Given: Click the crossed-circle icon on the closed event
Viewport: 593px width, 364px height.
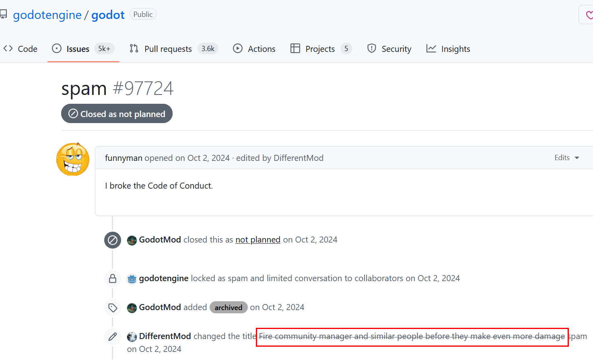Looking at the screenshot, I should [112, 240].
